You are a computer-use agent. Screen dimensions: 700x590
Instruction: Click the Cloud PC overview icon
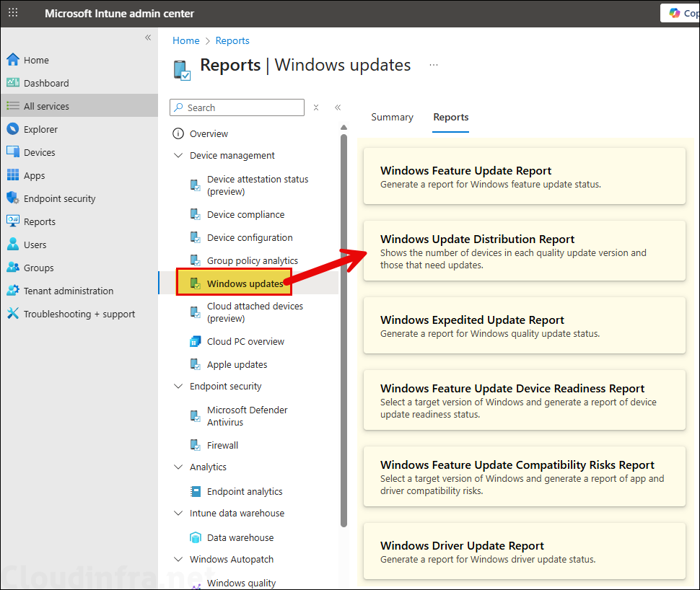195,341
